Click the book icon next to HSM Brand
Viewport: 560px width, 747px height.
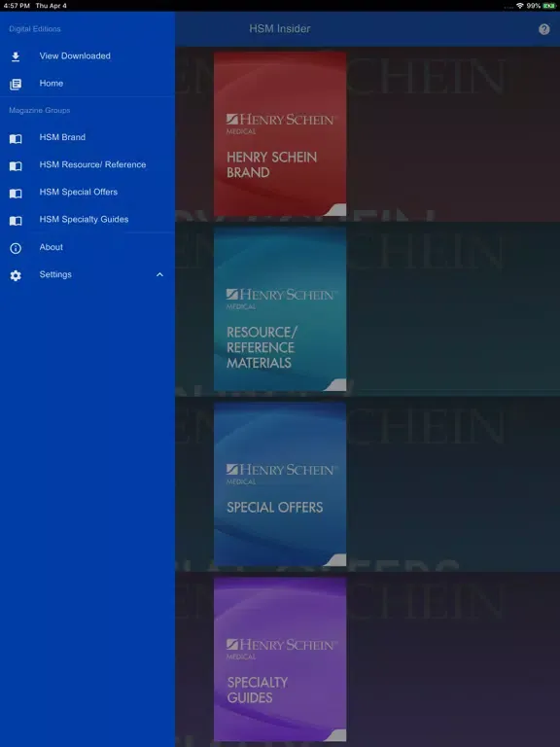pyautogui.click(x=16, y=139)
